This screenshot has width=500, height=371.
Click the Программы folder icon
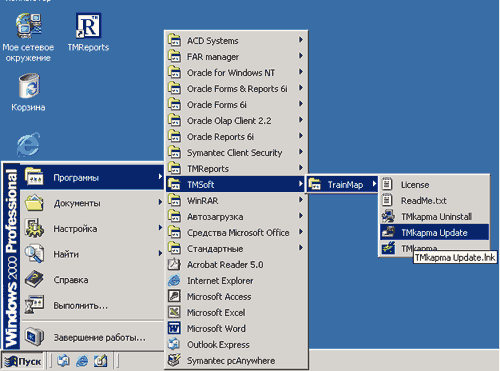34,177
